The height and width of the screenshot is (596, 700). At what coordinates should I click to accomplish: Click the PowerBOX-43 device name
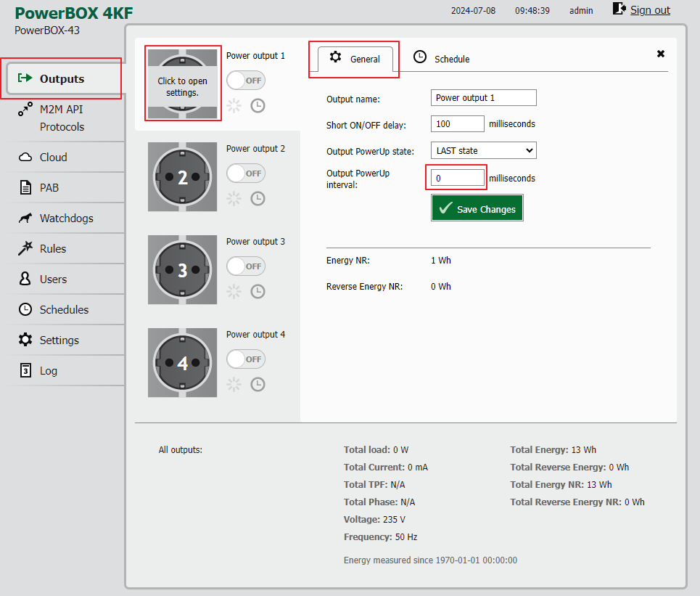[47, 30]
